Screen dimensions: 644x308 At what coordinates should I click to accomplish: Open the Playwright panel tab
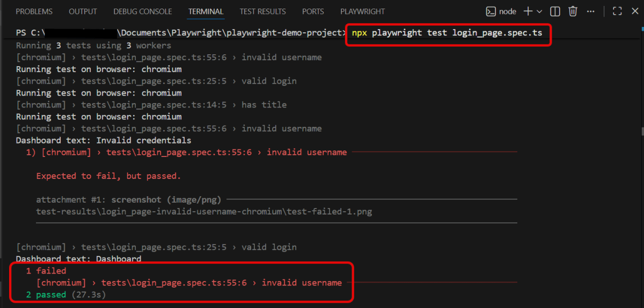362,11
